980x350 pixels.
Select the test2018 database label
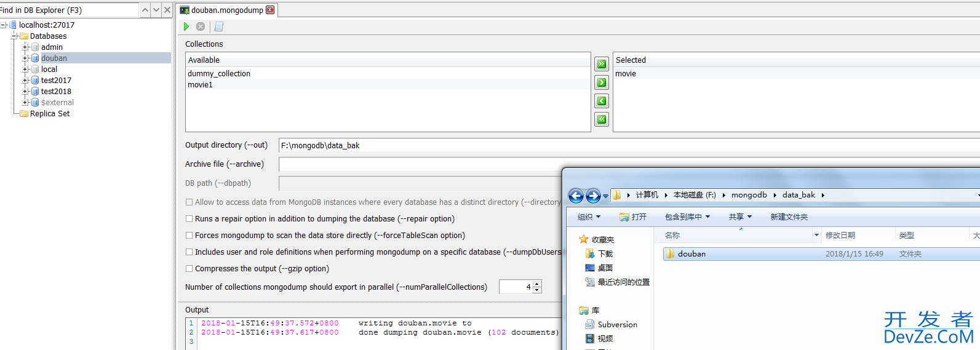pos(56,91)
